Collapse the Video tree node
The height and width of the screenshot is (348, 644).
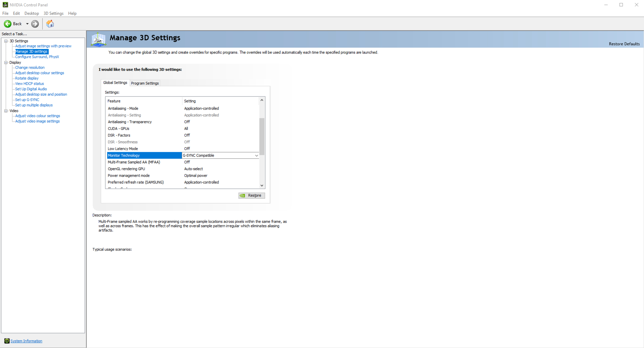[x=6, y=111]
